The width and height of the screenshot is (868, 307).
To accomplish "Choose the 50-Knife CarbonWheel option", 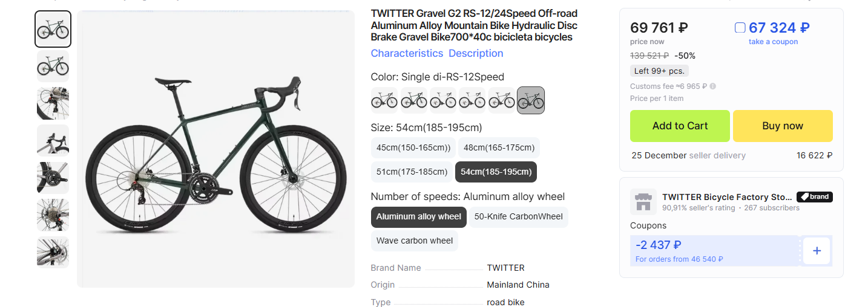I will tap(518, 216).
